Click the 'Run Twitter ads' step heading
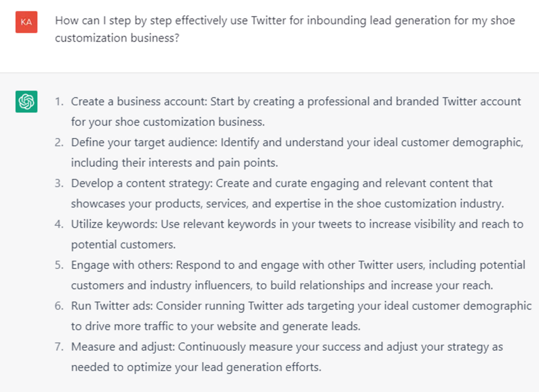 point(112,306)
